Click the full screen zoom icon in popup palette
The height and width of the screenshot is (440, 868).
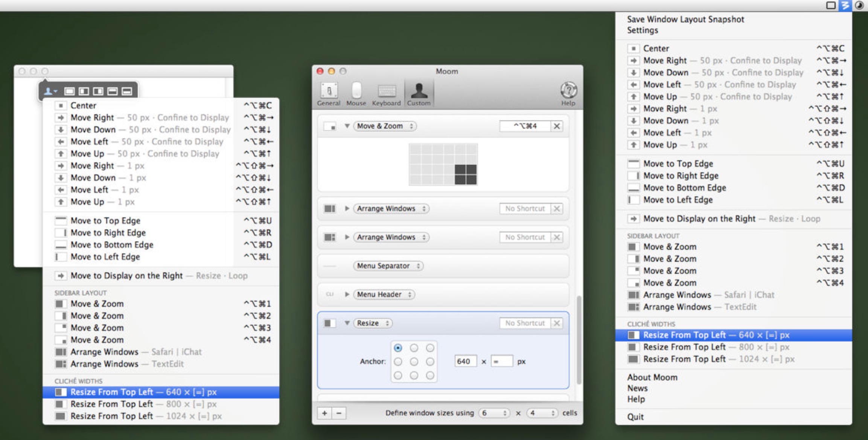click(69, 91)
